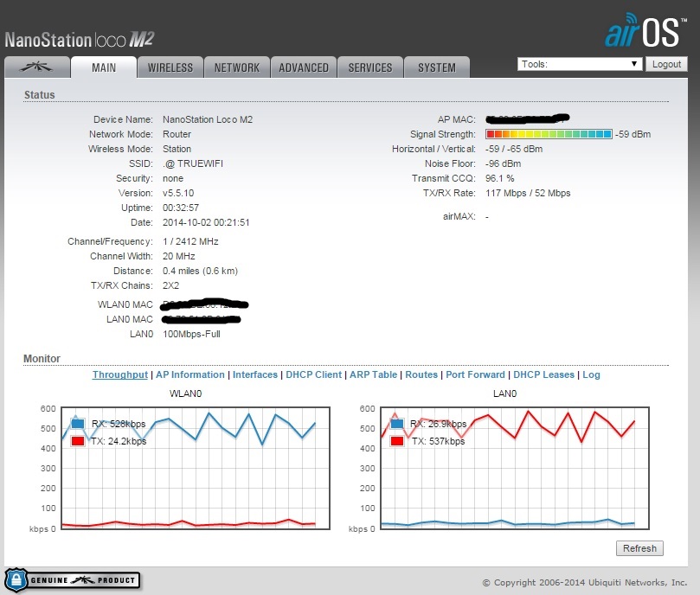Click the Monitor section heading
The width and height of the screenshot is (700, 595).
[x=42, y=358]
